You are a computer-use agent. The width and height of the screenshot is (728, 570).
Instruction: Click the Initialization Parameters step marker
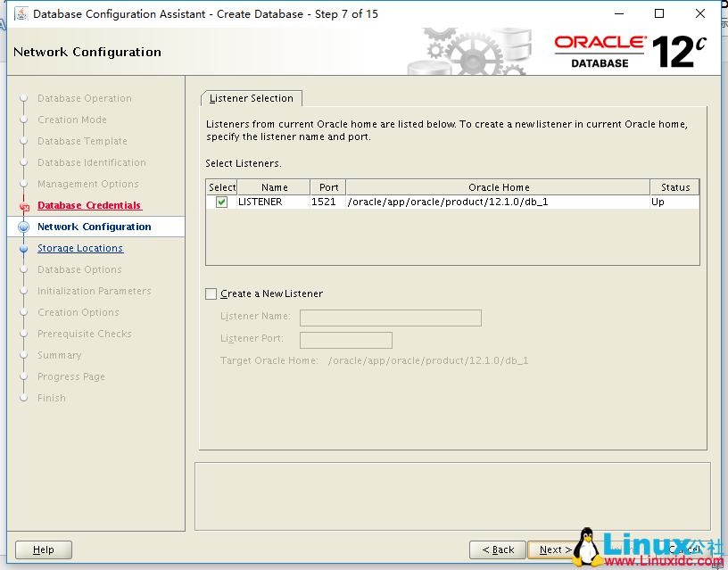pos(26,291)
